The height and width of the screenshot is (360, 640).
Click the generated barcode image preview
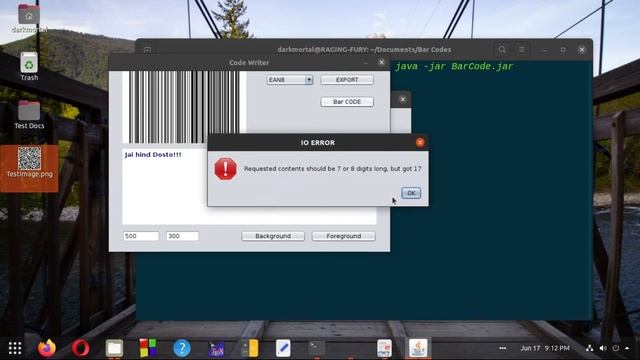click(x=184, y=107)
